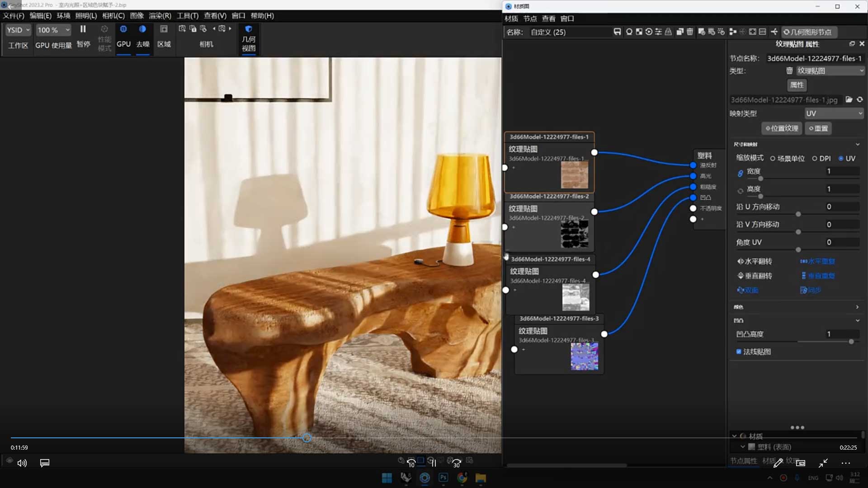Open the 节点 menu in material graph
Viewport: 868px width, 488px height.
[x=530, y=19]
